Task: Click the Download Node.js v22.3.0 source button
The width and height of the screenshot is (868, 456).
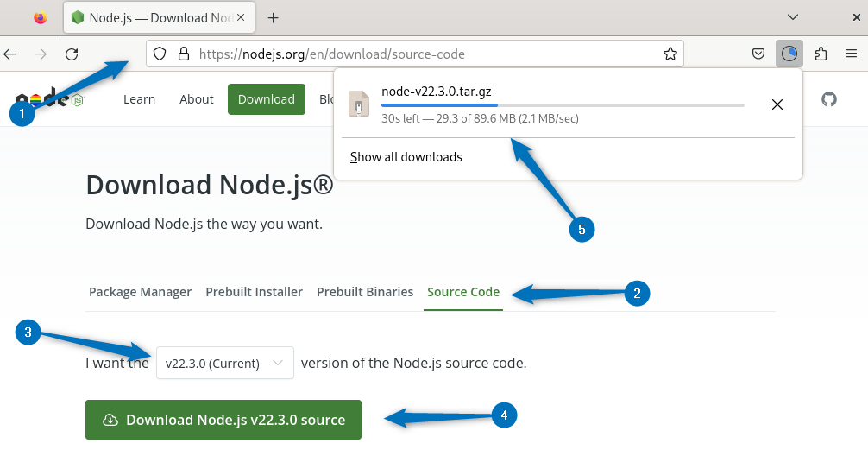Action: 223,420
